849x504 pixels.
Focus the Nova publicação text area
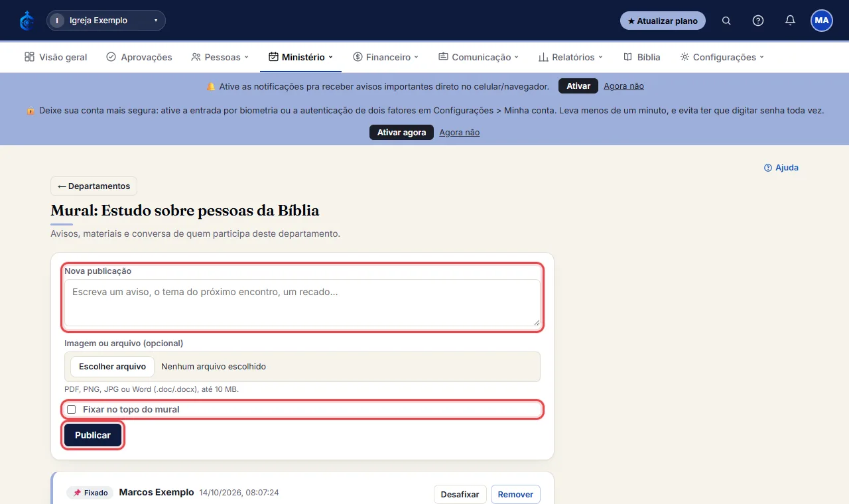point(302,303)
